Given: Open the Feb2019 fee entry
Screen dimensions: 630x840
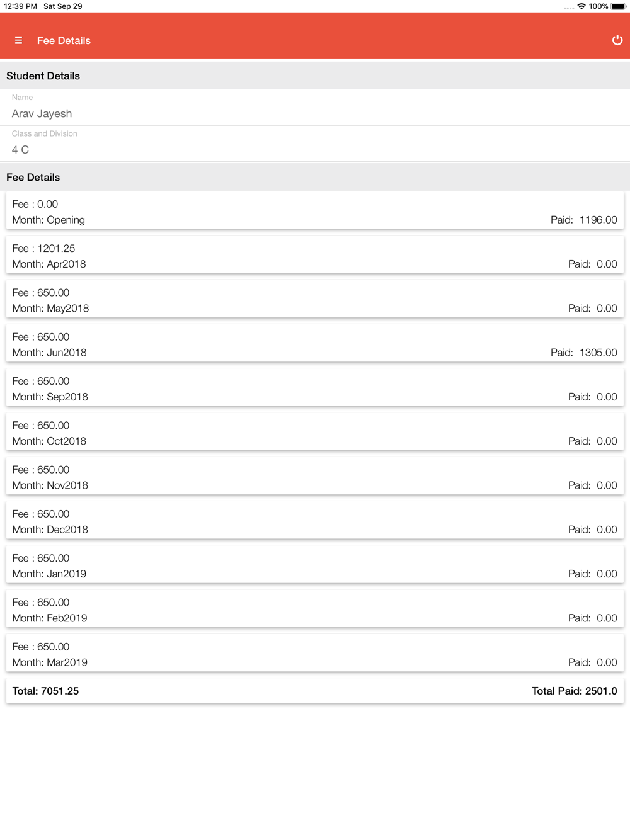Looking at the screenshot, I should [315, 610].
